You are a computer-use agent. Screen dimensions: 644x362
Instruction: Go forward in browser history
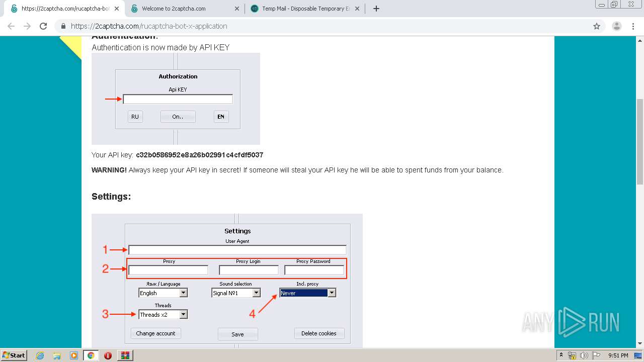[27, 26]
